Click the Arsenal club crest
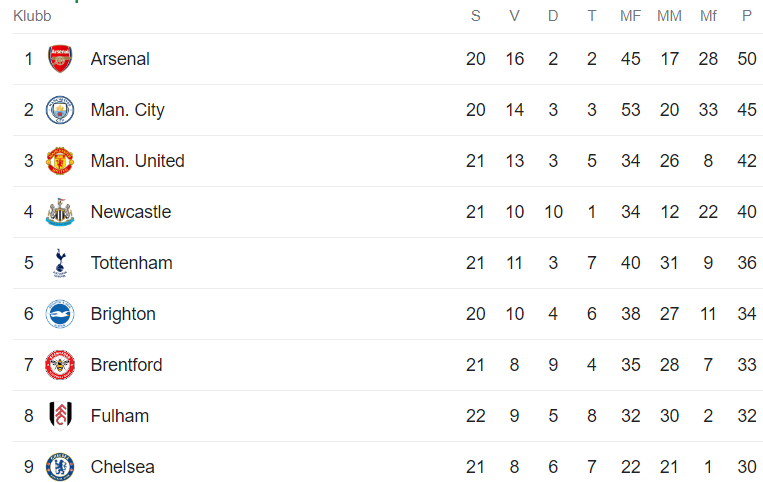The image size is (763, 482). [60, 59]
